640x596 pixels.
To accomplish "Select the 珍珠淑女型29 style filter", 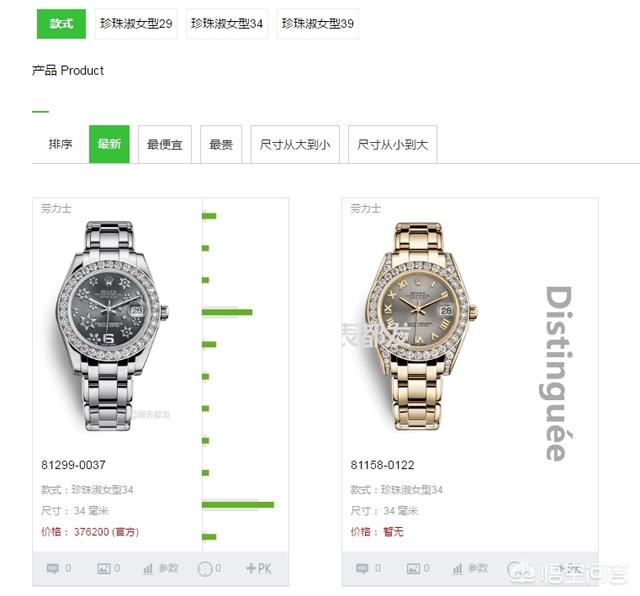I will tap(136, 24).
